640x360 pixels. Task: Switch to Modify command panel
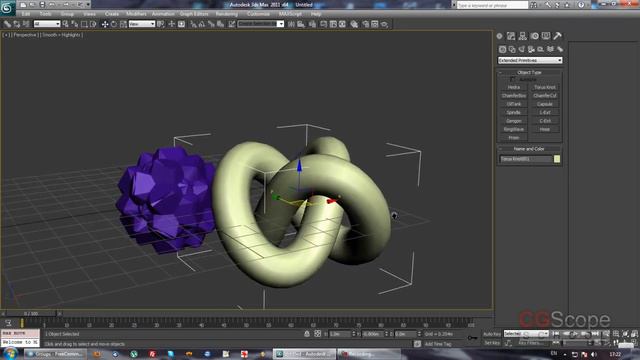click(511, 36)
